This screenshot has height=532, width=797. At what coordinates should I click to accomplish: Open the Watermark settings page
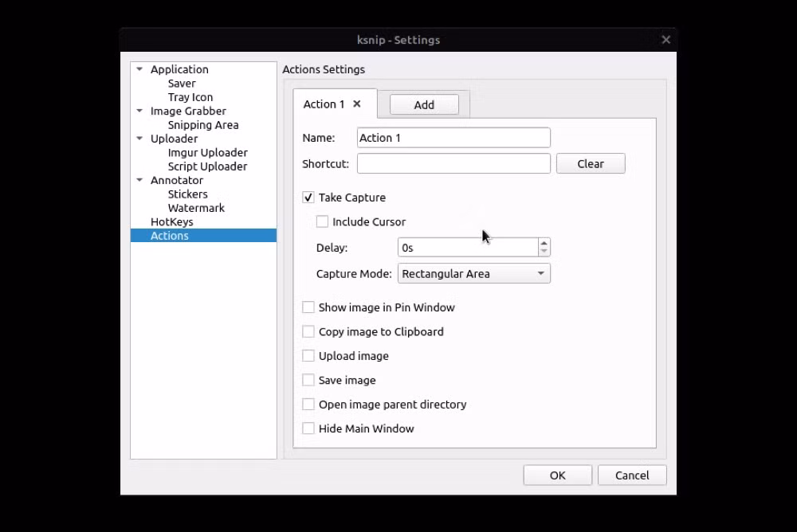196,208
